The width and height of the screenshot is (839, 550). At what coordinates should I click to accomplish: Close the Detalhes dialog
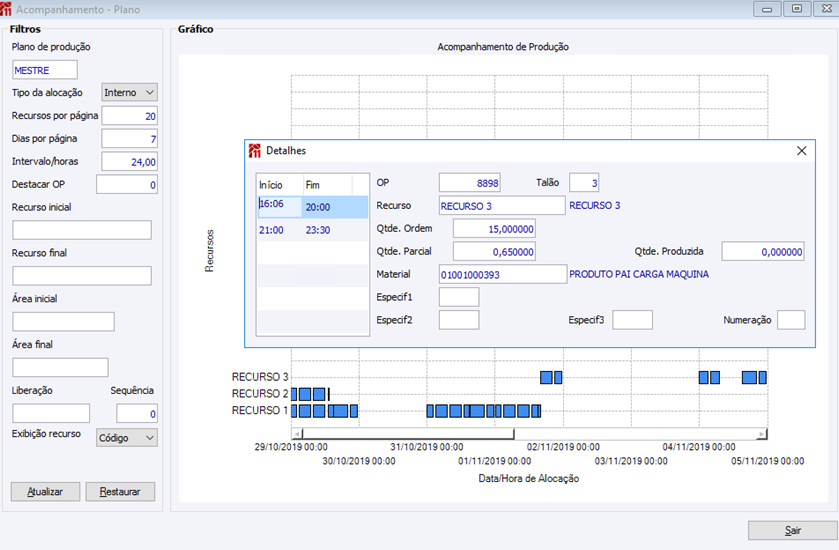(800, 151)
